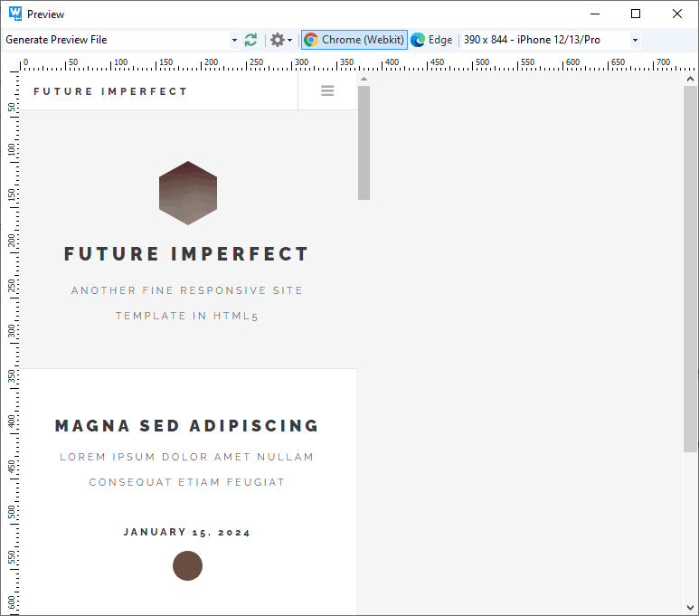Click the refresh preview icon
699x616 pixels.
tap(250, 40)
